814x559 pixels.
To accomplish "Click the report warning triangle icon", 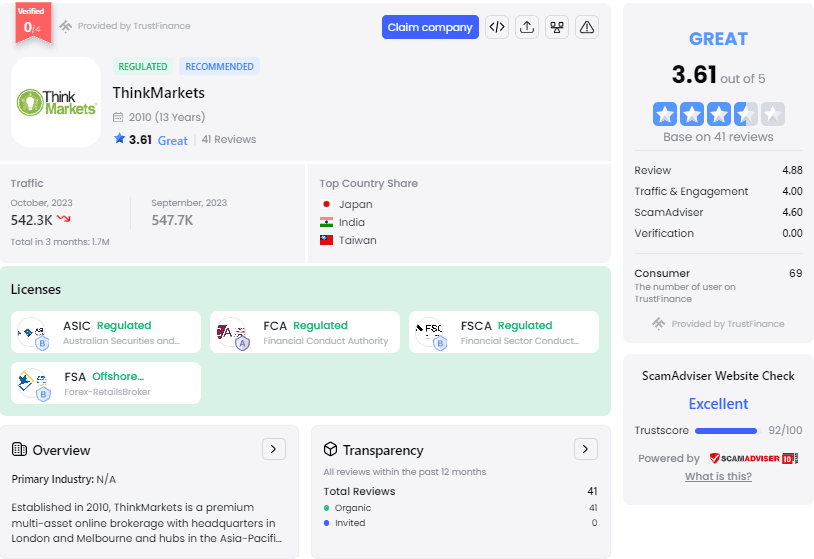I will click(x=587, y=27).
